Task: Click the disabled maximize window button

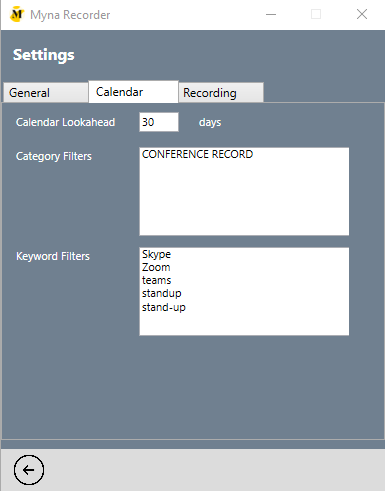Action: point(316,14)
